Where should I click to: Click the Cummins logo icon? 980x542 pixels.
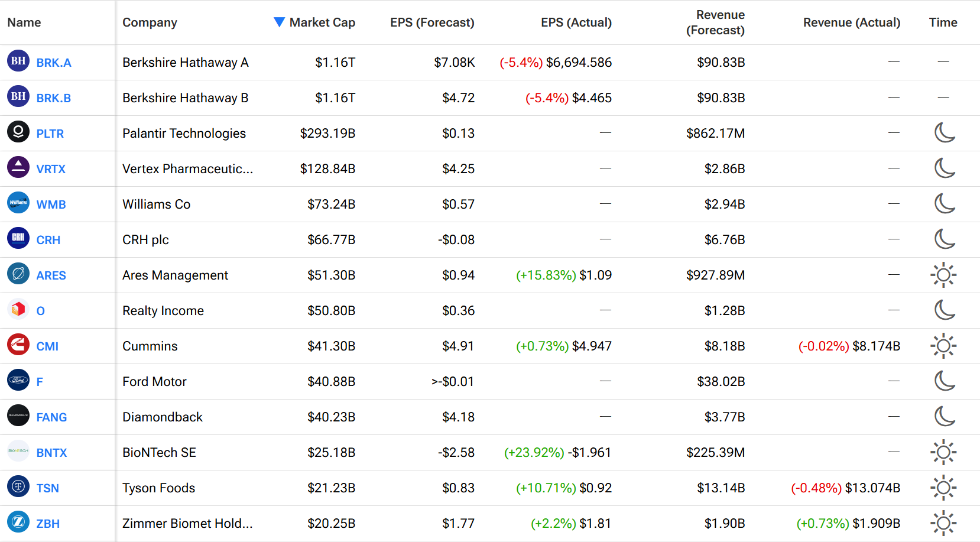coord(18,345)
